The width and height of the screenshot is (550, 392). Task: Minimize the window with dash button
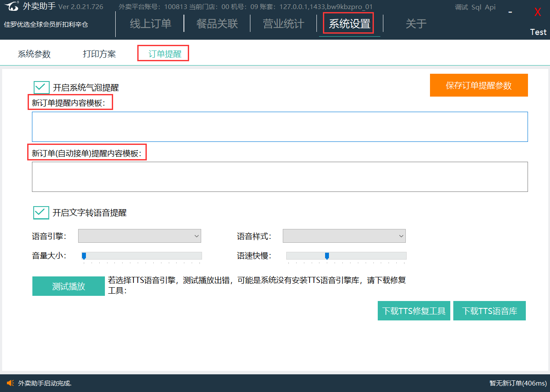[510, 12]
